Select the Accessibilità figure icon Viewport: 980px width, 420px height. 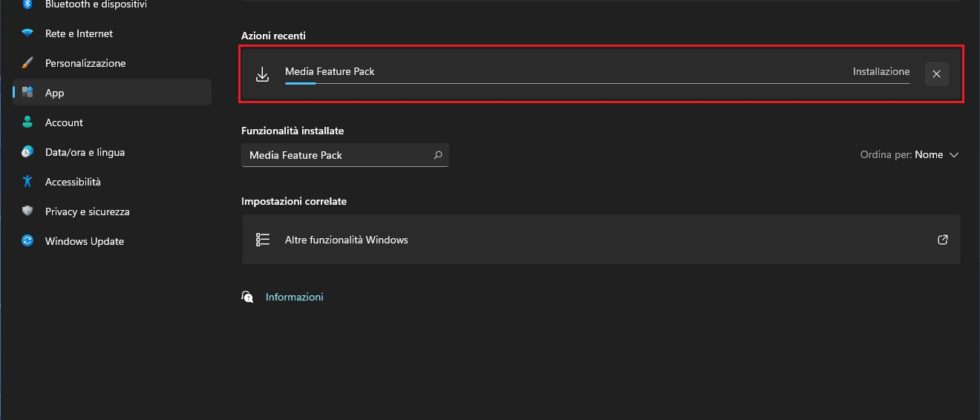point(27,182)
